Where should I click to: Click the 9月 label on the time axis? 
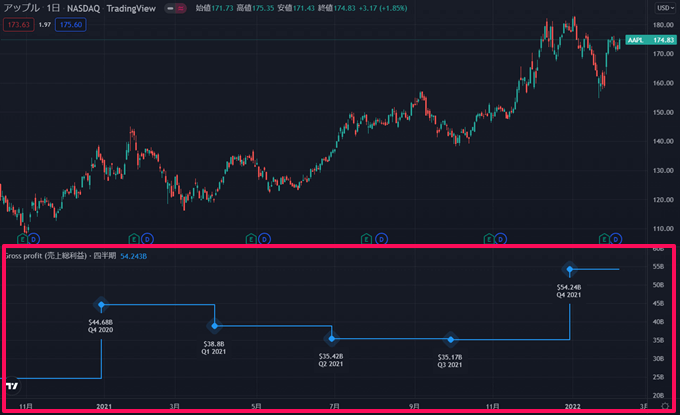click(x=414, y=406)
